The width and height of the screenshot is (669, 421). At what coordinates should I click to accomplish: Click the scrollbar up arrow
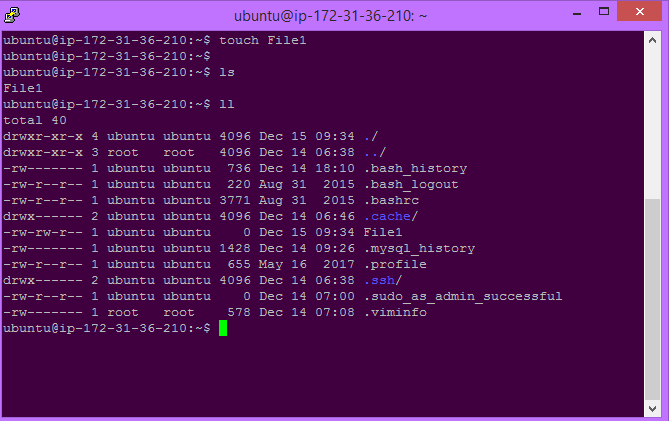coord(652,41)
